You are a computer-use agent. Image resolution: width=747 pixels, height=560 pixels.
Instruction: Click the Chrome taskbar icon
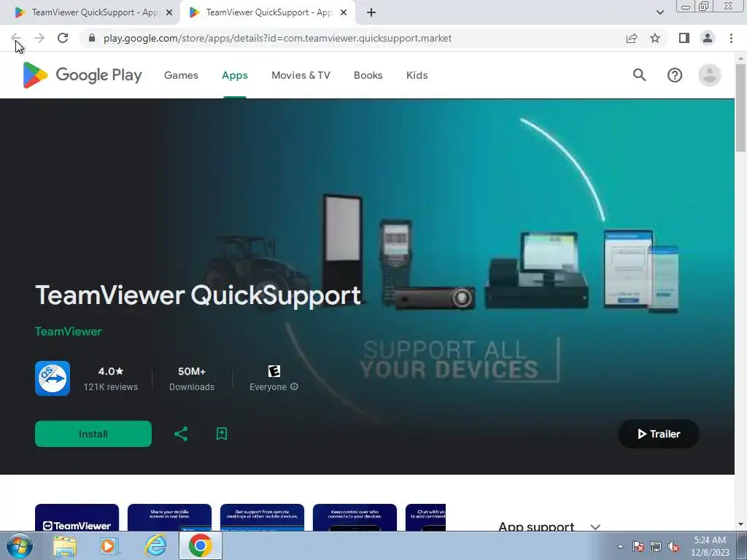(x=200, y=545)
